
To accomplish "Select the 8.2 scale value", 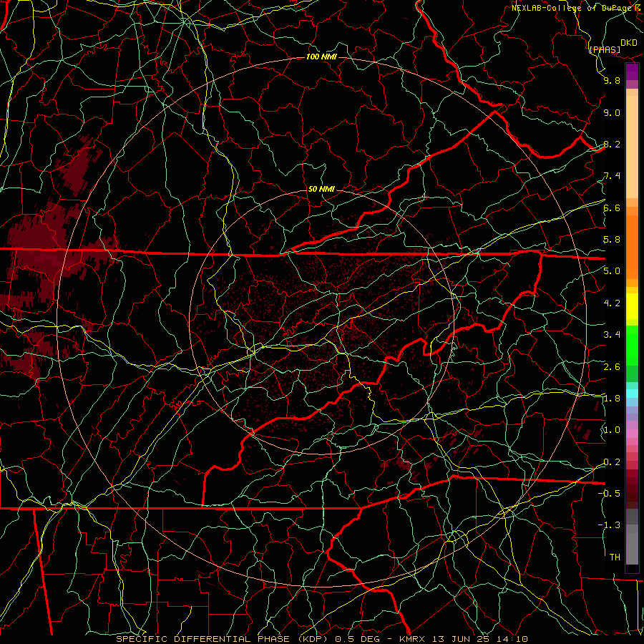I will [x=612, y=144].
